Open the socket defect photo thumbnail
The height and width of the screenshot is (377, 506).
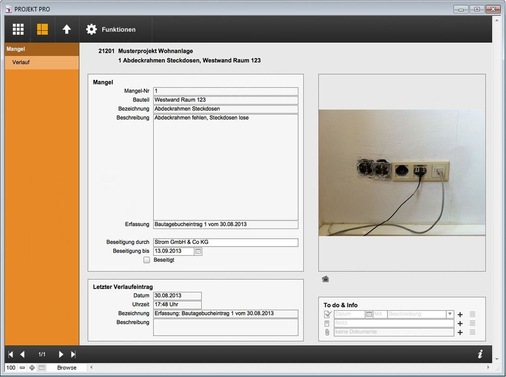402,173
